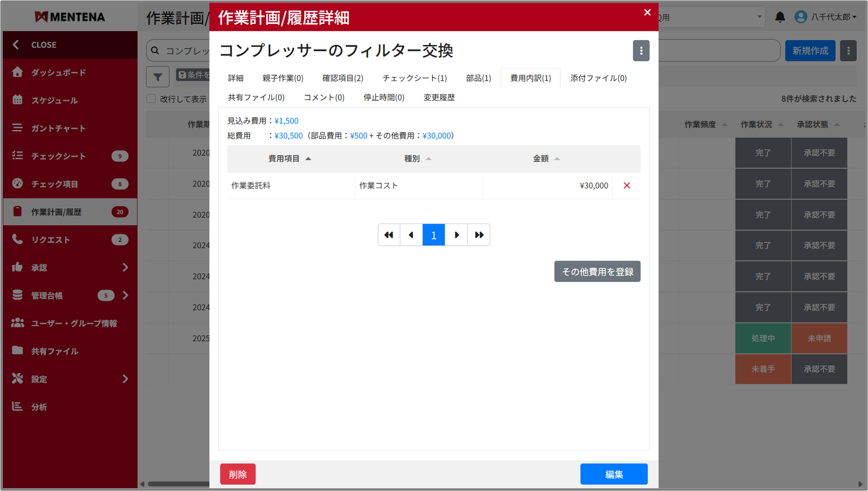
Task: Switch to the 変更履歴 tab
Action: tap(439, 98)
